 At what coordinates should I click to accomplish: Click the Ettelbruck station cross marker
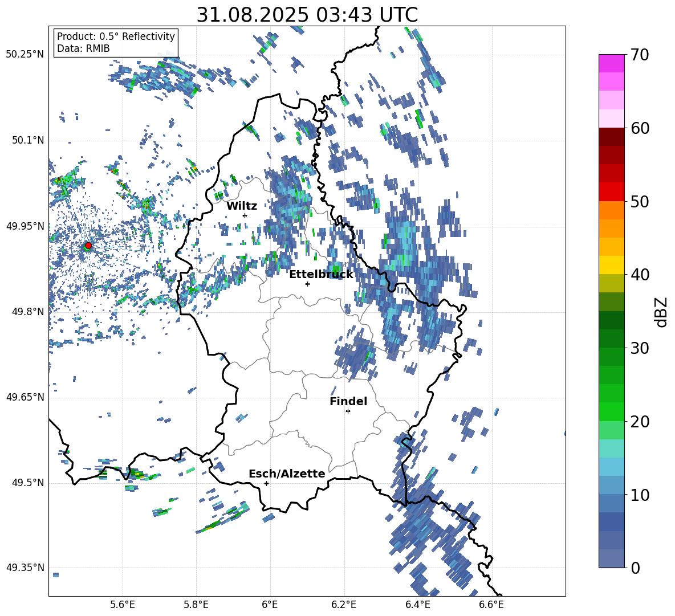(x=307, y=284)
